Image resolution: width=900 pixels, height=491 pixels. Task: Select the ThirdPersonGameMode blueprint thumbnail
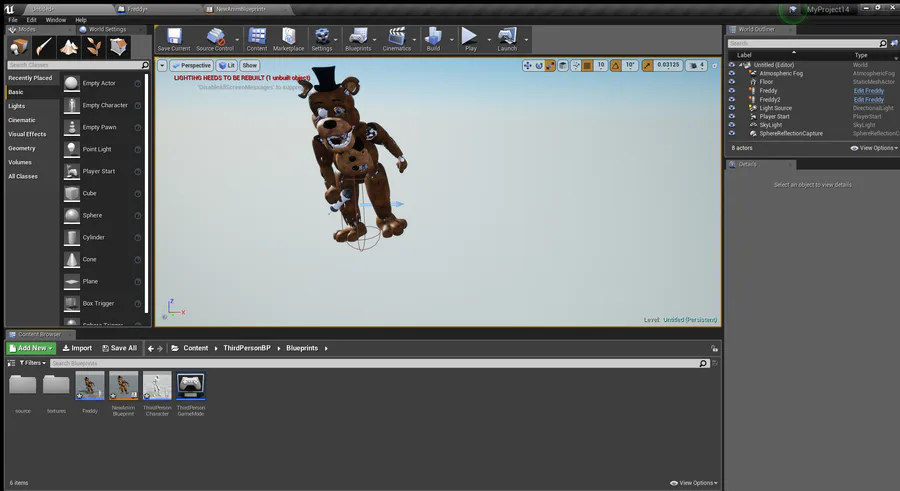coord(190,386)
